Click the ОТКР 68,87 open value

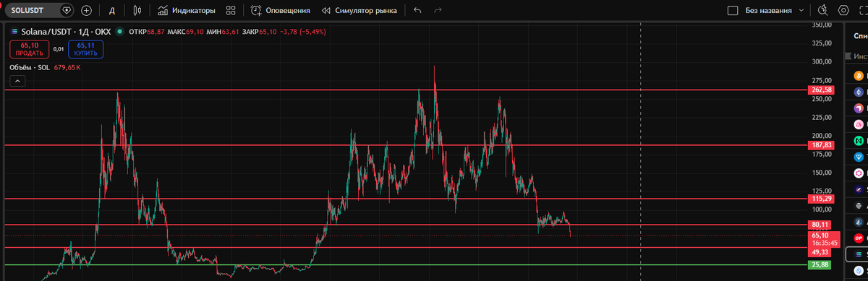[147, 32]
